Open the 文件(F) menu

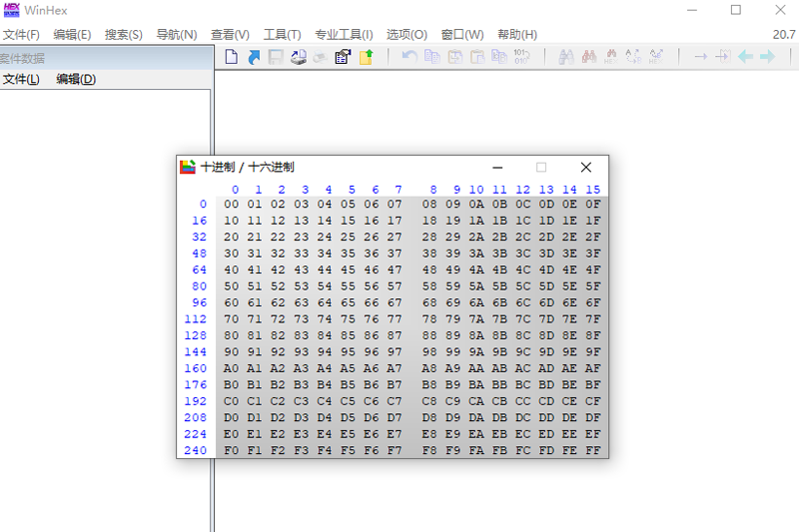21,35
